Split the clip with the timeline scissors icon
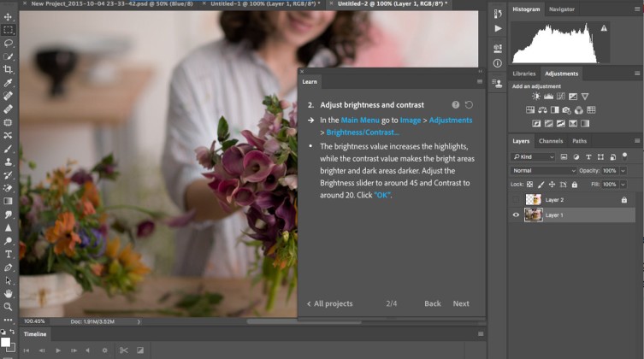The image size is (644, 359). pos(124,350)
